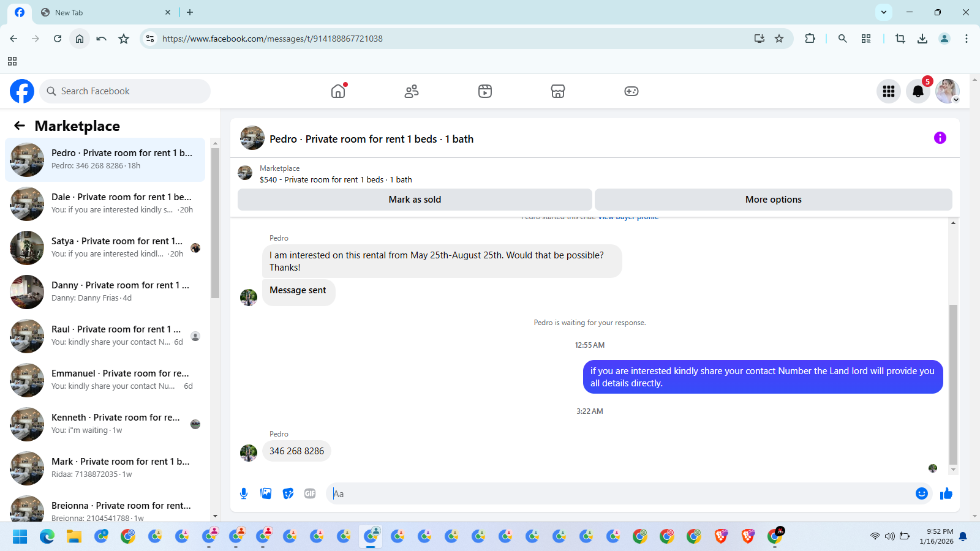Open the Gaming controller icon
This screenshot has width=980, height=551.
pyautogui.click(x=631, y=91)
